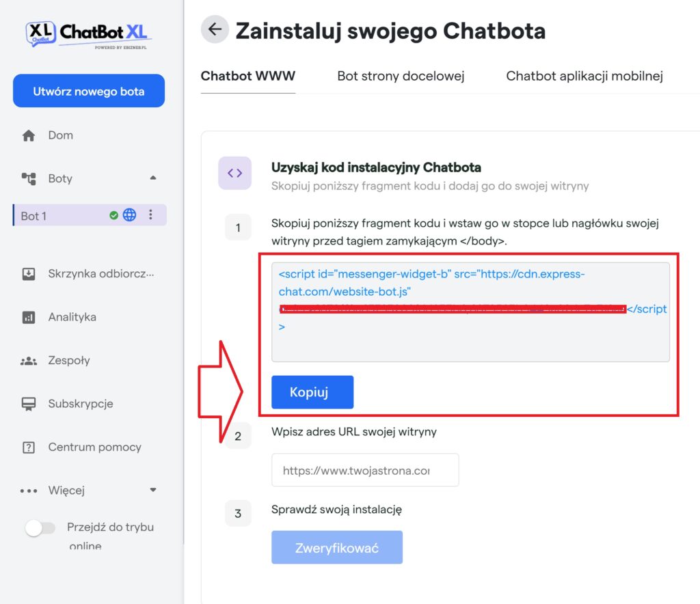The width and height of the screenshot is (700, 604).
Task: Open the three-dot menu for Bot 1
Action: [x=151, y=215]
